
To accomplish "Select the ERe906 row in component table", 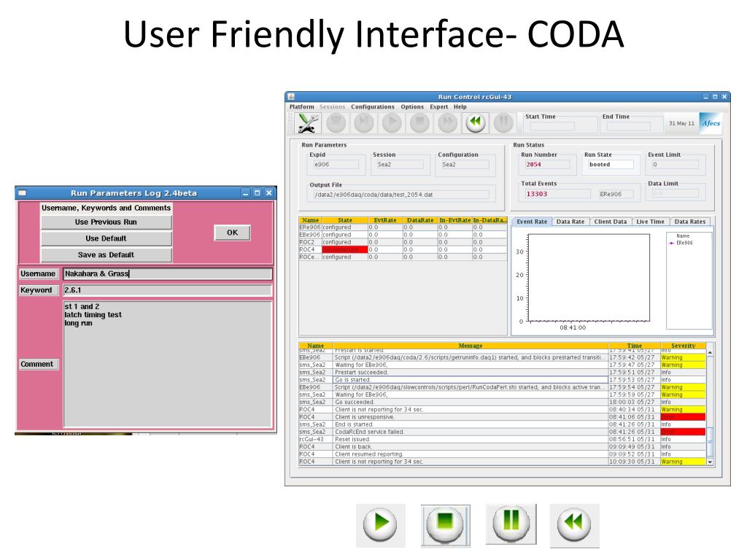I will pyautogui.click(x=403, y=227).
